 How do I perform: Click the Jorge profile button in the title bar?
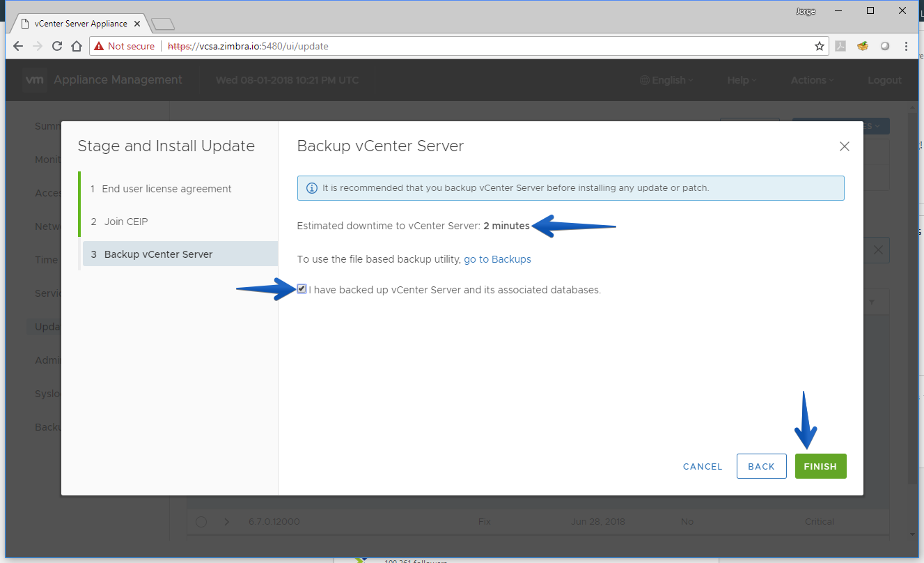point(806,11)
